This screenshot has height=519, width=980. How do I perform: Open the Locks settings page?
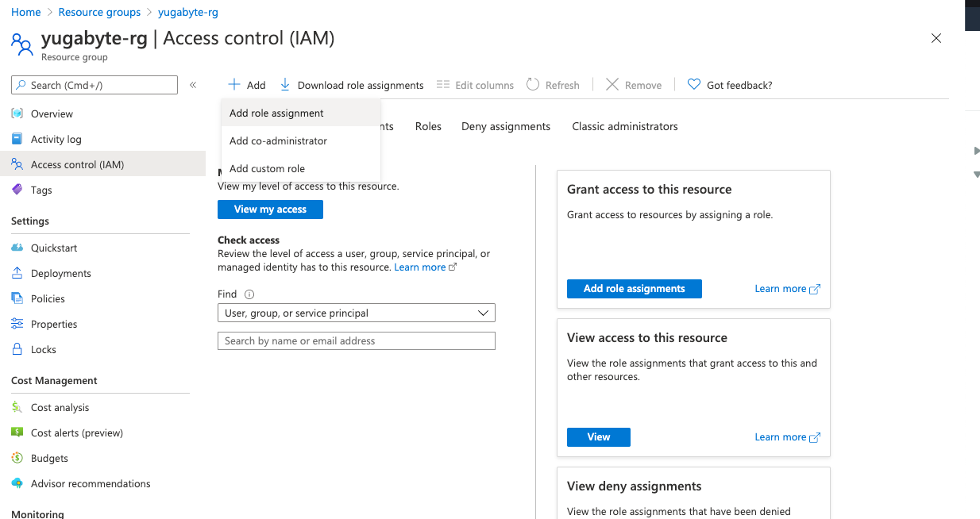pyautogui.click(x=44, y=349)
